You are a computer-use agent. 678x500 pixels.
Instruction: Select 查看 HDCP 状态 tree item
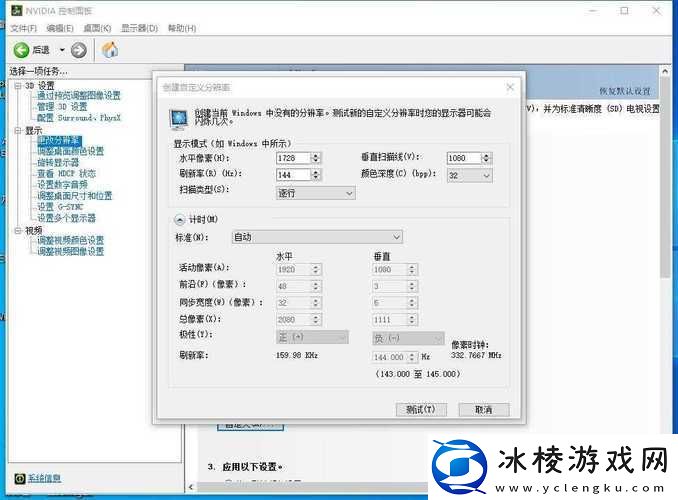pyautogui.click(x=67, y=173)
